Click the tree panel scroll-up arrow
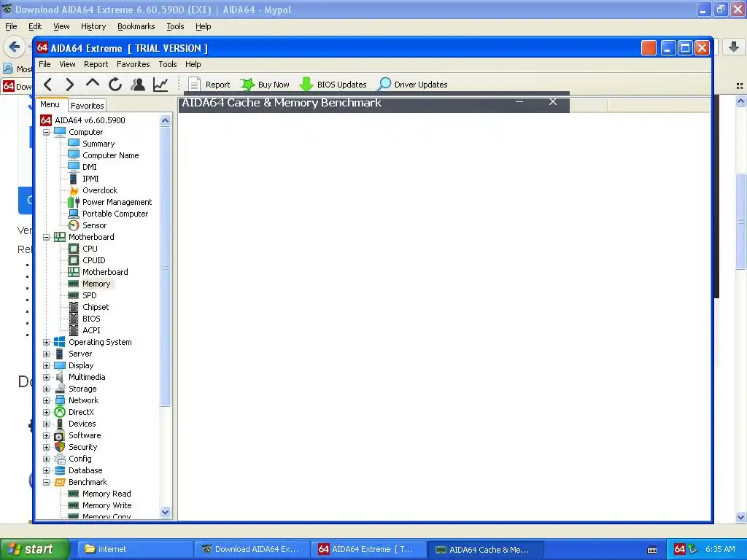 click(x=166, y=120)
